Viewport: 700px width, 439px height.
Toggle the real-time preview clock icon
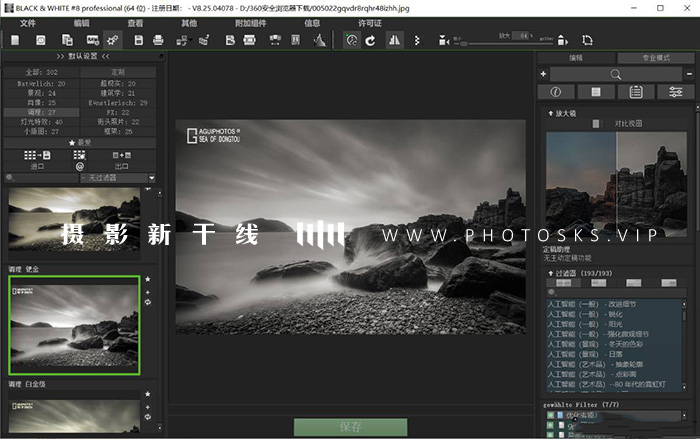(352, 41)
